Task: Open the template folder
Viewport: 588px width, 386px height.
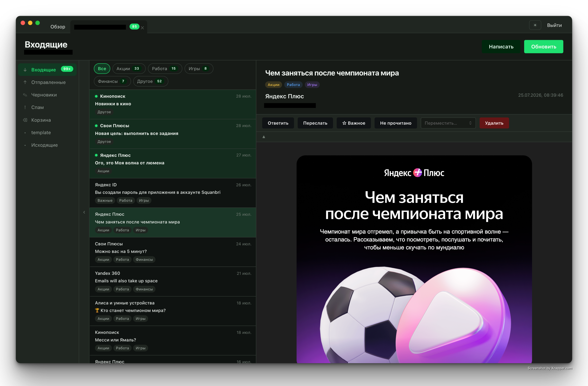Action: click(47, 132)
